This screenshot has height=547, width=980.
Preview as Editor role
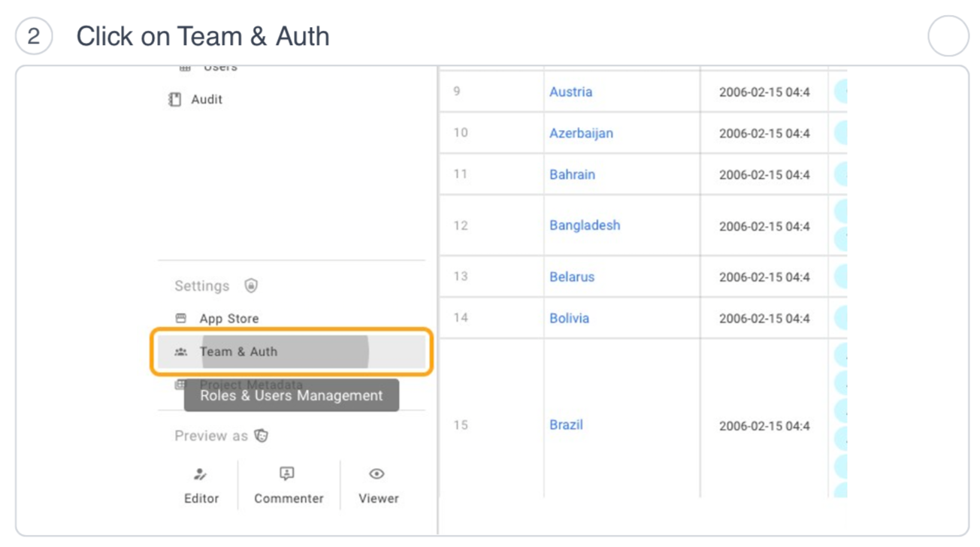tap(201, 485)
